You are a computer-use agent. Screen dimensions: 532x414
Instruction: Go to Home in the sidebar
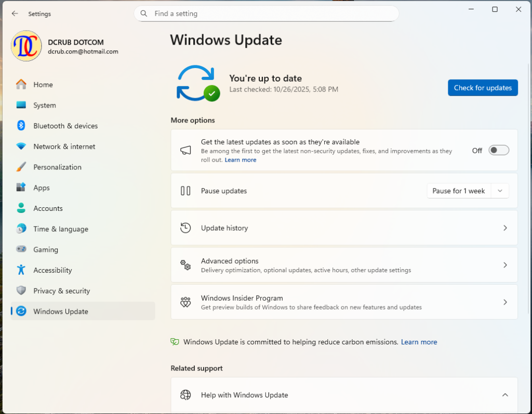tap(83, 85)
